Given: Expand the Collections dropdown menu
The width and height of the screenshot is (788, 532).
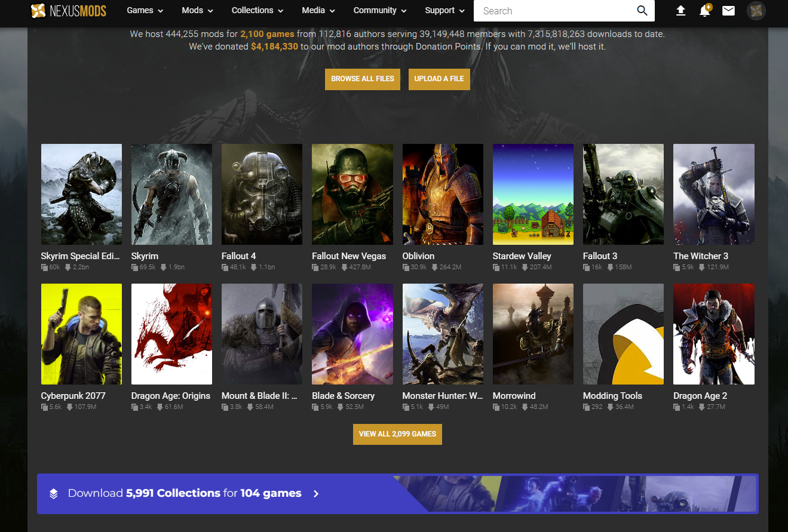Looking at the screenshot, I should point(257,10).
